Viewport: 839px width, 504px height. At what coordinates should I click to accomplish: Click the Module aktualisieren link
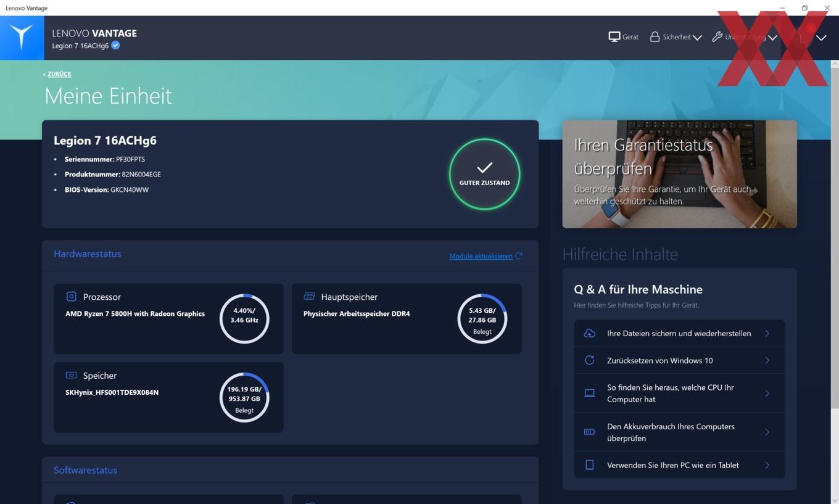pyautogui.click(x=481, y=256)
